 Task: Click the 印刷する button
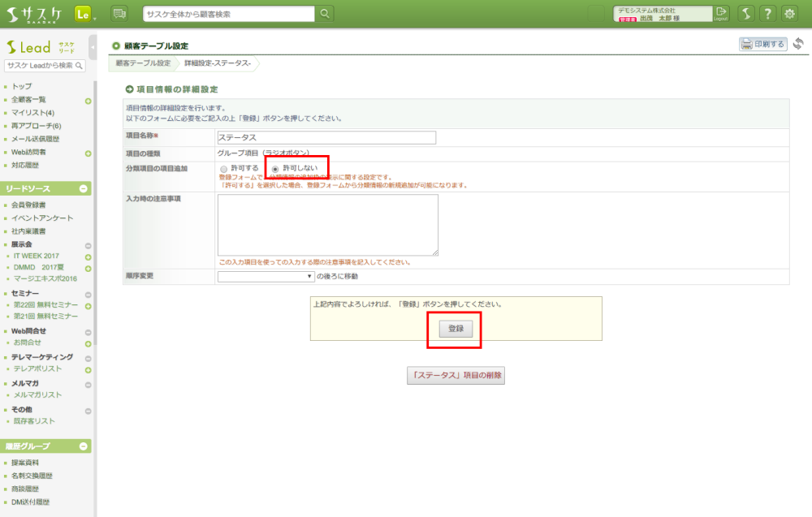(x=762, y=44)
